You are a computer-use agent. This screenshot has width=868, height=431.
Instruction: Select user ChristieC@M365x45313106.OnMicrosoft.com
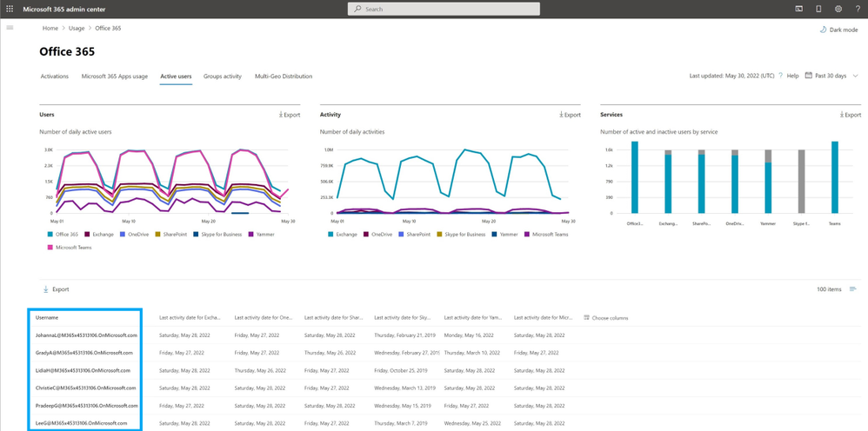pos(86,388)
